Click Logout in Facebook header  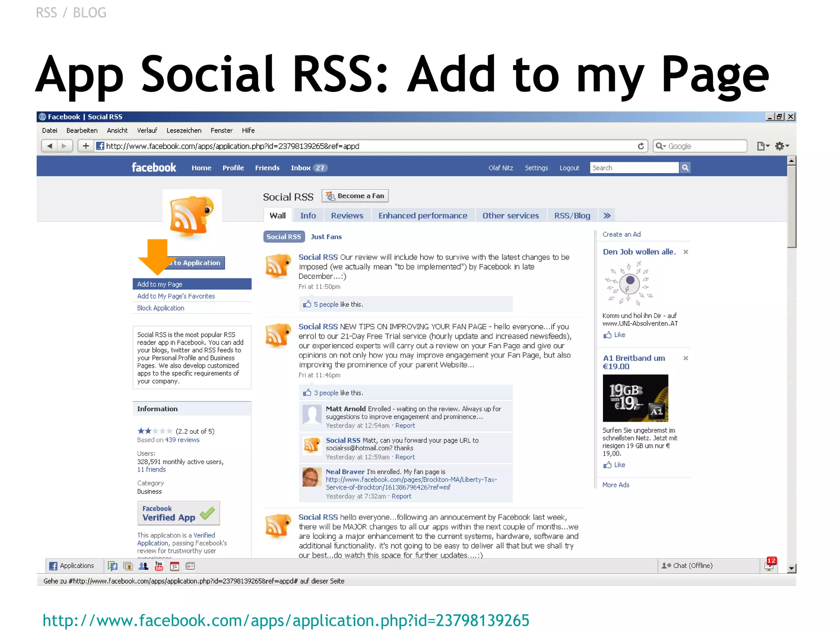(x=569, y=168)
